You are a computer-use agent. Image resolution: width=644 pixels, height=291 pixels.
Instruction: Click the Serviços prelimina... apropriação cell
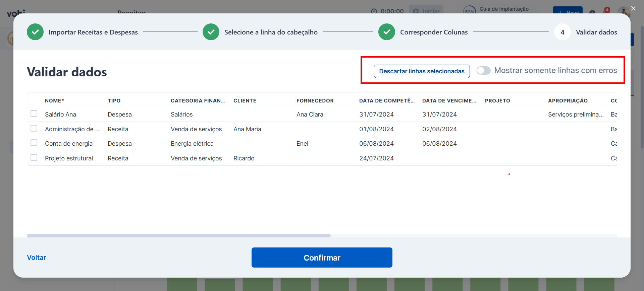point(576,115)
